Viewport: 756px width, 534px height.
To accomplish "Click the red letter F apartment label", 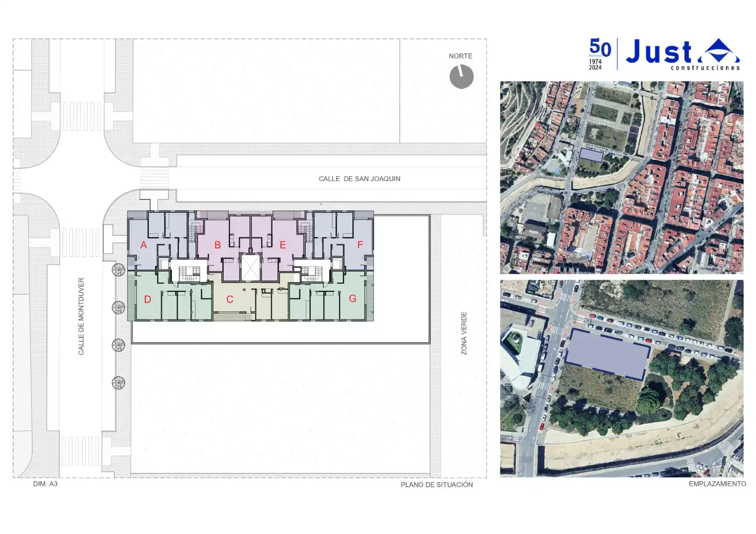I will (360, 245).
